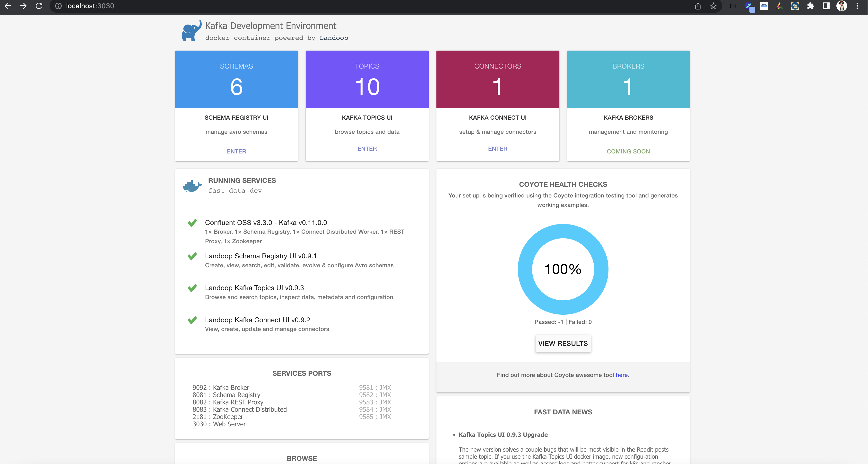Click the bookmark star in the address bar
This screenshot has height=464, width=868.
713,6
